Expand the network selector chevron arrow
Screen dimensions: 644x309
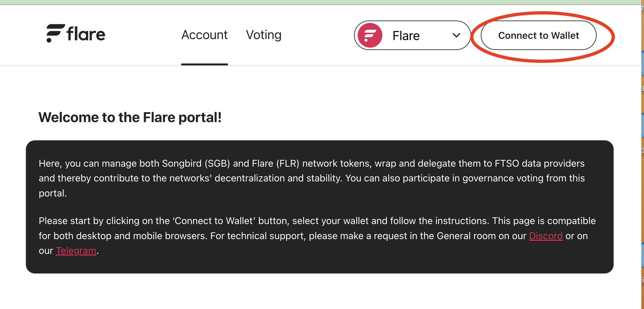[456, 35]
